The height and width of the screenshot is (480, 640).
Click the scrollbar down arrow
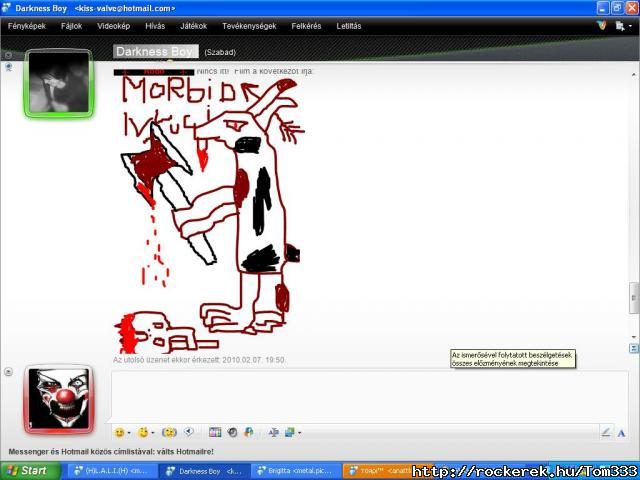click(x=633, y=337)
